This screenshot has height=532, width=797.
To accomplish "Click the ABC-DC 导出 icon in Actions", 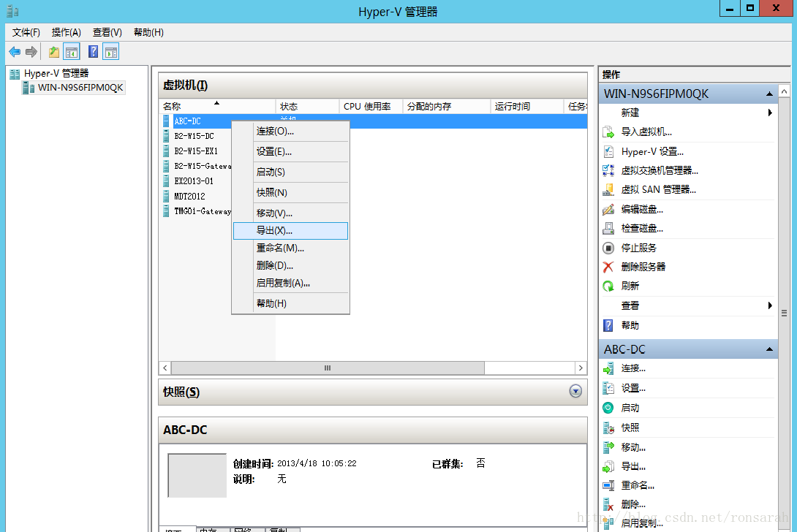I will point(608,466).
